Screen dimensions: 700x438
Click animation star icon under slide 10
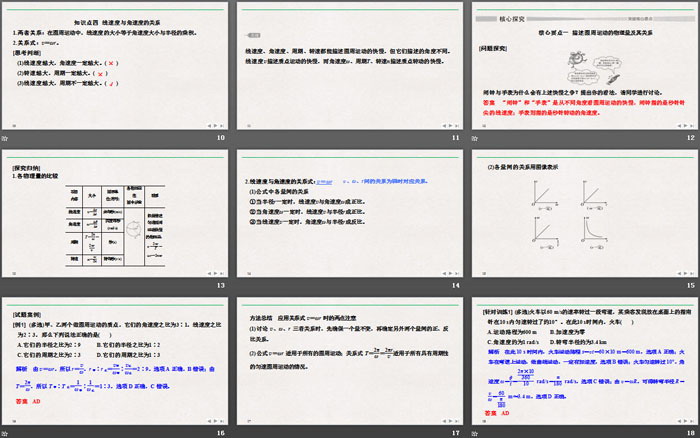(7, 136)
